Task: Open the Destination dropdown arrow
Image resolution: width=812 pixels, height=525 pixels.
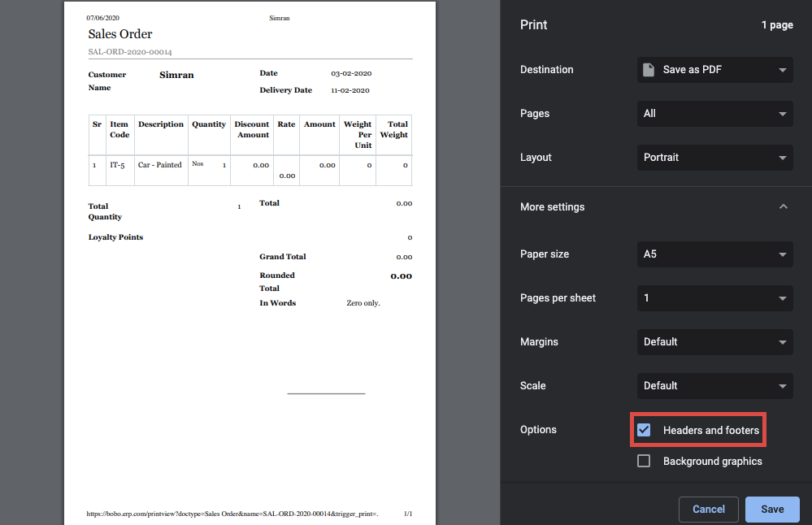Action: 782,70
